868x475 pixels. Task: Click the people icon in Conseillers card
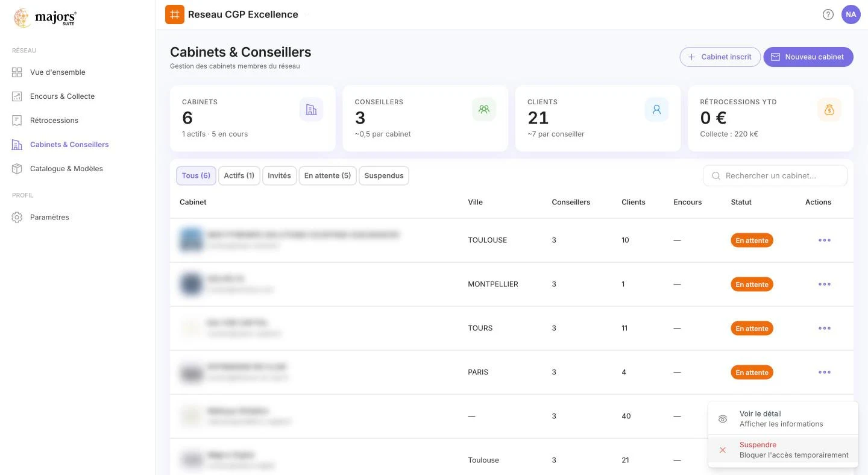pos(483,110)
